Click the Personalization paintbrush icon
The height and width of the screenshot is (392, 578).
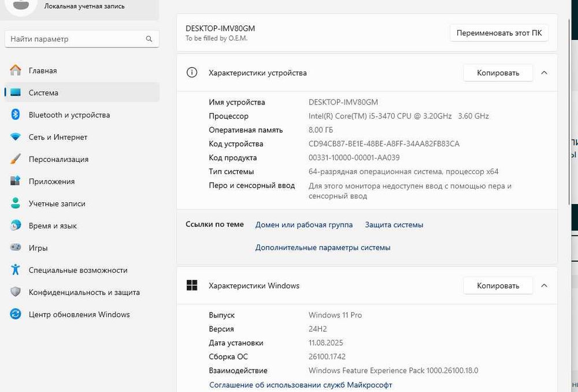click(16, 159)
